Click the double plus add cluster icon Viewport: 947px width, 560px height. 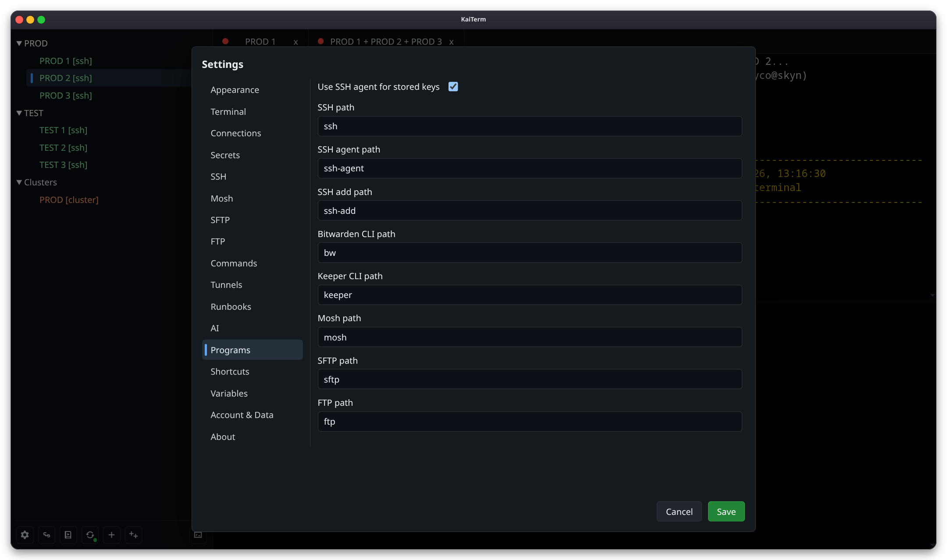pos(133,535)
